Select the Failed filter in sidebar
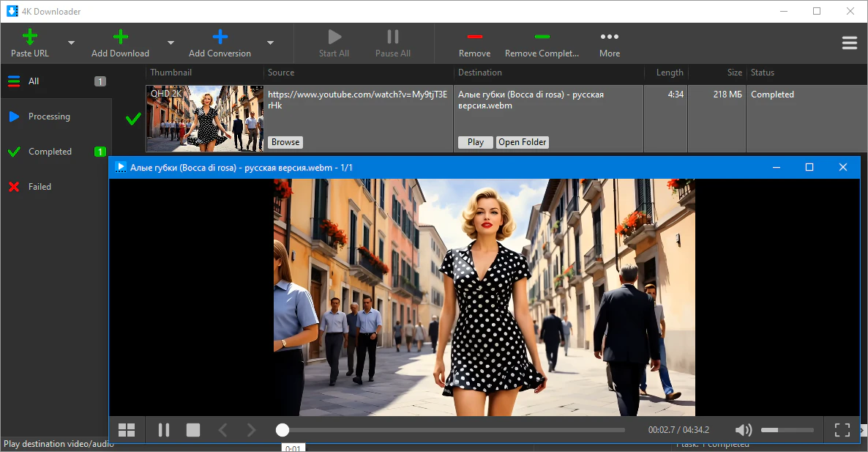Screen dimensions: 868x452 40,187
